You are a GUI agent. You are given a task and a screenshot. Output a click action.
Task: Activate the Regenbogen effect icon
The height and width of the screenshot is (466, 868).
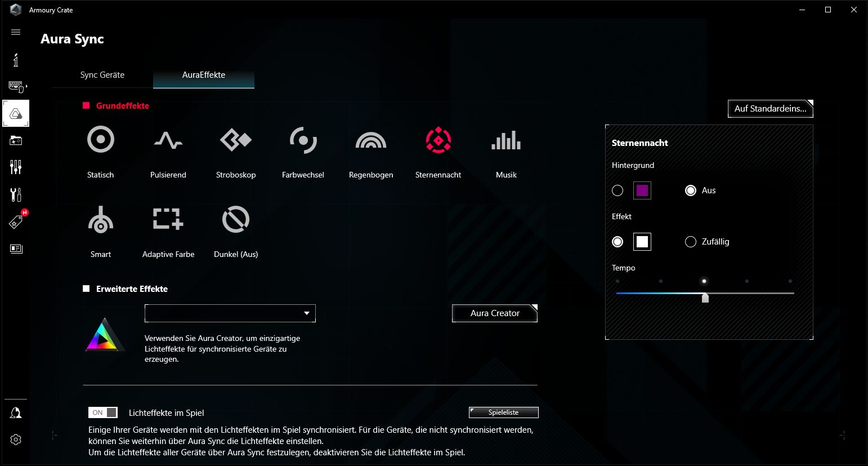click(371, 140)
